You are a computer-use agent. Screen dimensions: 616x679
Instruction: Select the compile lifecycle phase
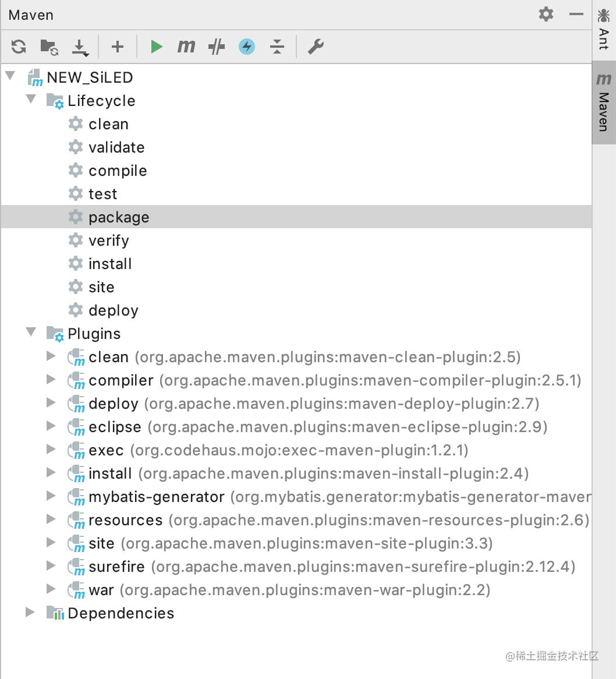(117, 171)
